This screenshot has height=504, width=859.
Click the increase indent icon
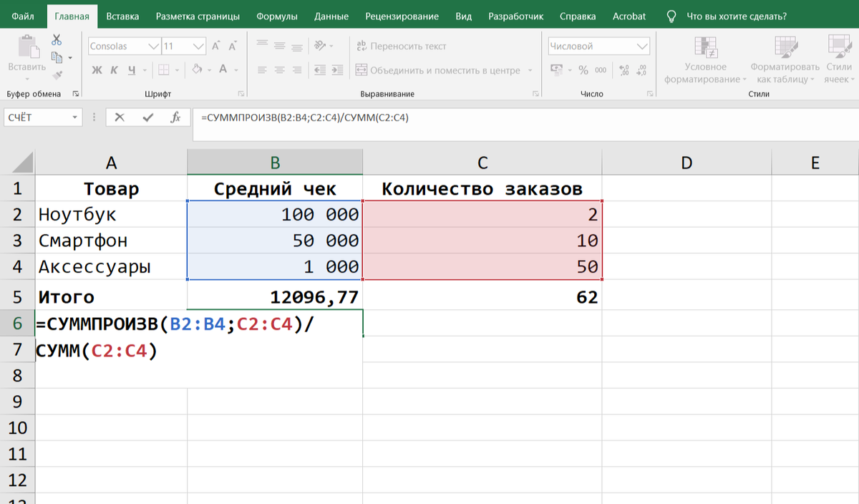(x=338, y=70)
